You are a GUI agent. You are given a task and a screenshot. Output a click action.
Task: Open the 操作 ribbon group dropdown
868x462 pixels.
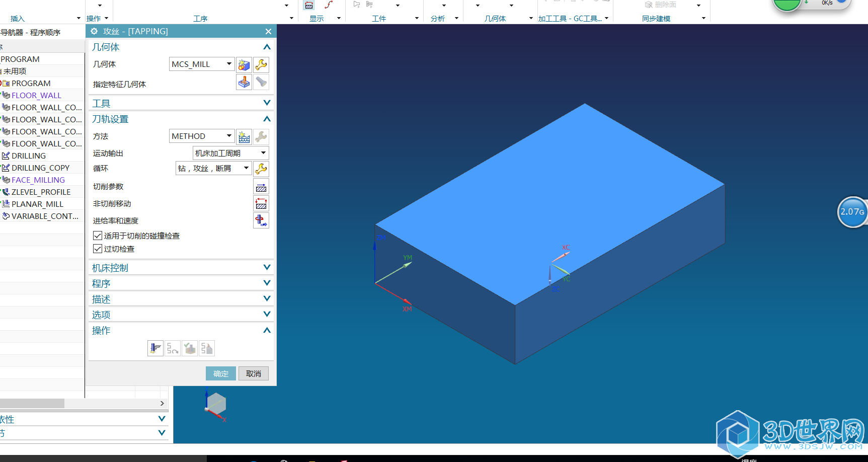point(106,19)
